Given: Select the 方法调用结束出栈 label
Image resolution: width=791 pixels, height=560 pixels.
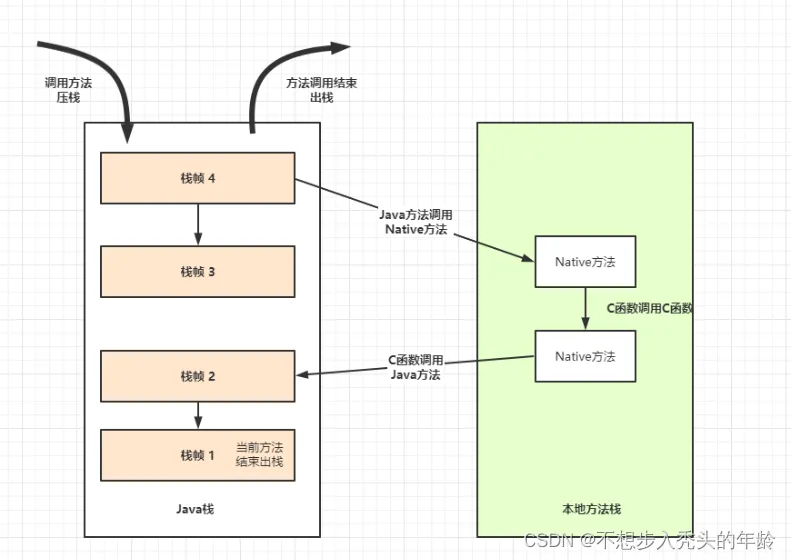Looking at the screenshot, I should [x=321, y=90].
